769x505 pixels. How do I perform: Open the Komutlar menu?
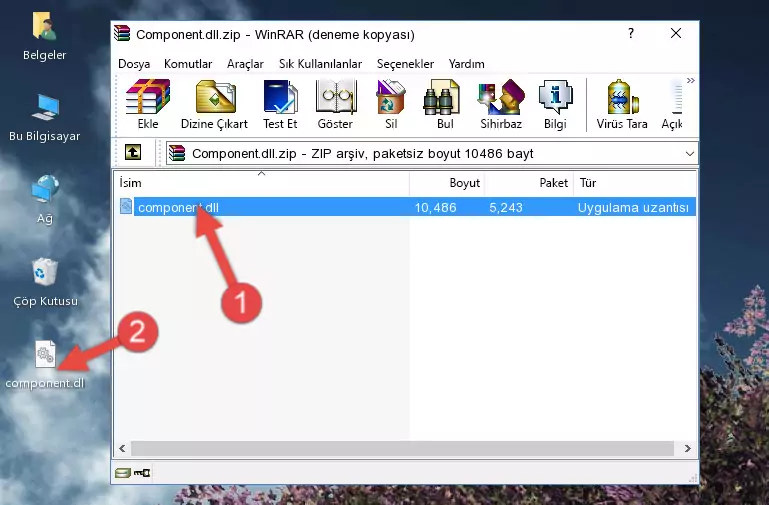point(188,64)
